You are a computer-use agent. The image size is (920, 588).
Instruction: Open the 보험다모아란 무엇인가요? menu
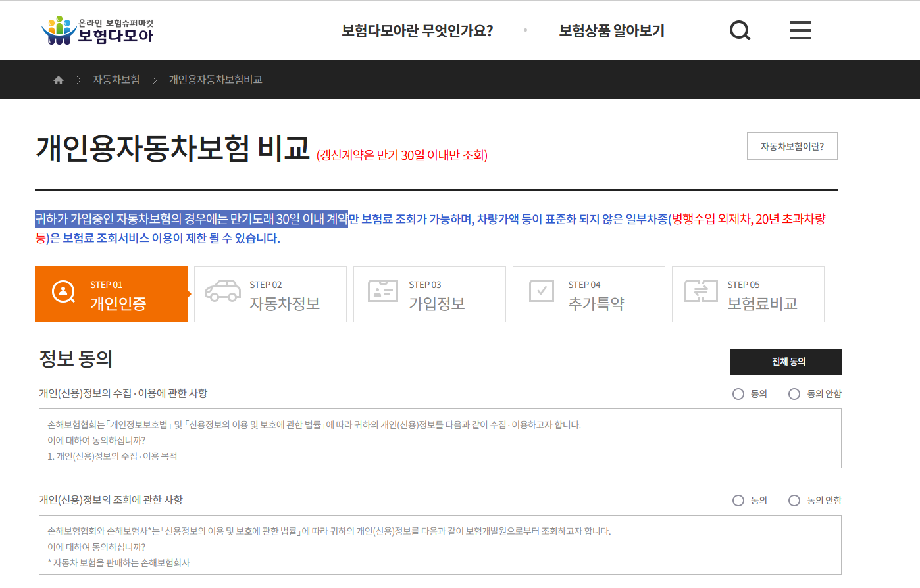tap(417, 30)
